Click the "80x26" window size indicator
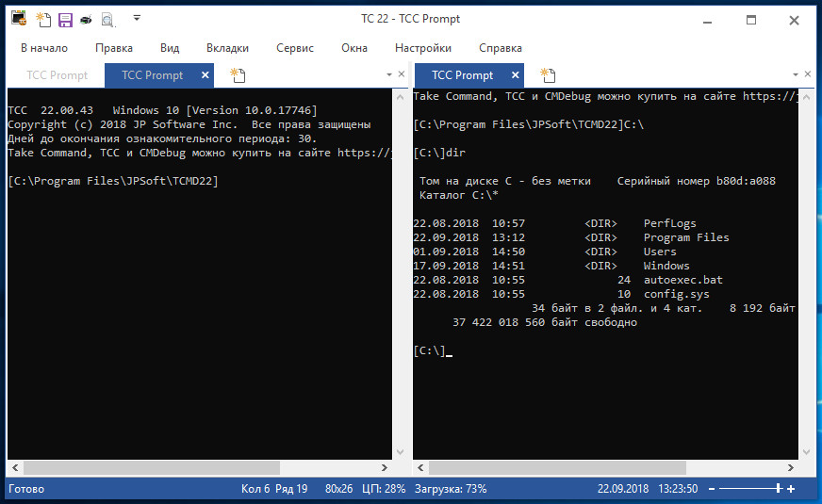 tap(338, 489)
